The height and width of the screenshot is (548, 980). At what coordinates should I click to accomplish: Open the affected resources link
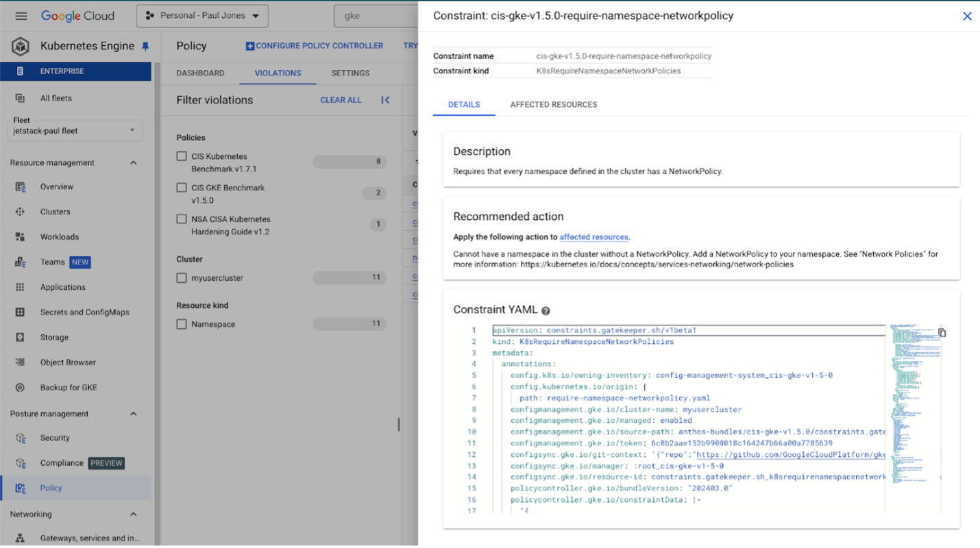(593, 237)
